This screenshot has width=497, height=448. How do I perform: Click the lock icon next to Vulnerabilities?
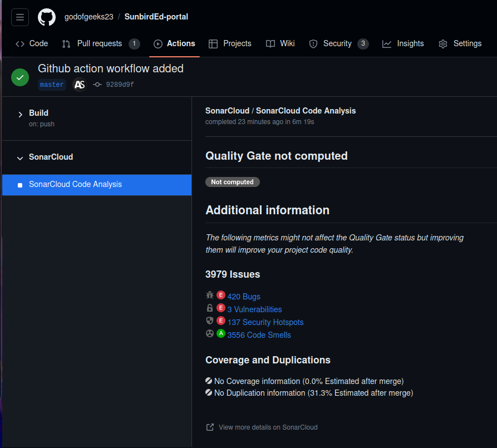pos(209,308)
